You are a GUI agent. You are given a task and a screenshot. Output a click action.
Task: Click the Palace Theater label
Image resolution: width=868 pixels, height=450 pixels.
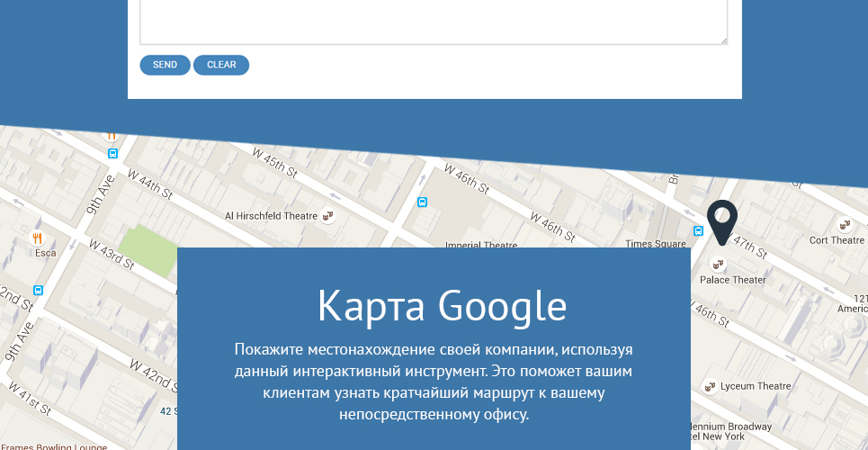coord(733,280)
